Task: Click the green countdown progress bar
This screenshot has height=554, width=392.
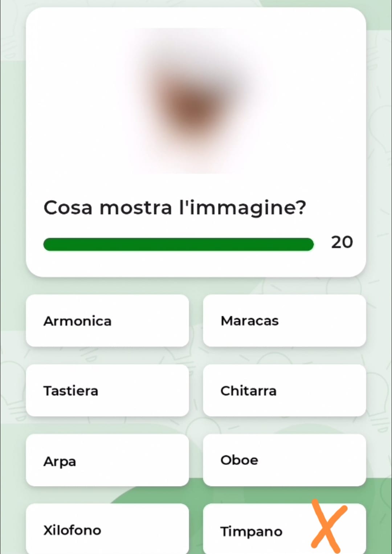Action: coord(178,244)
